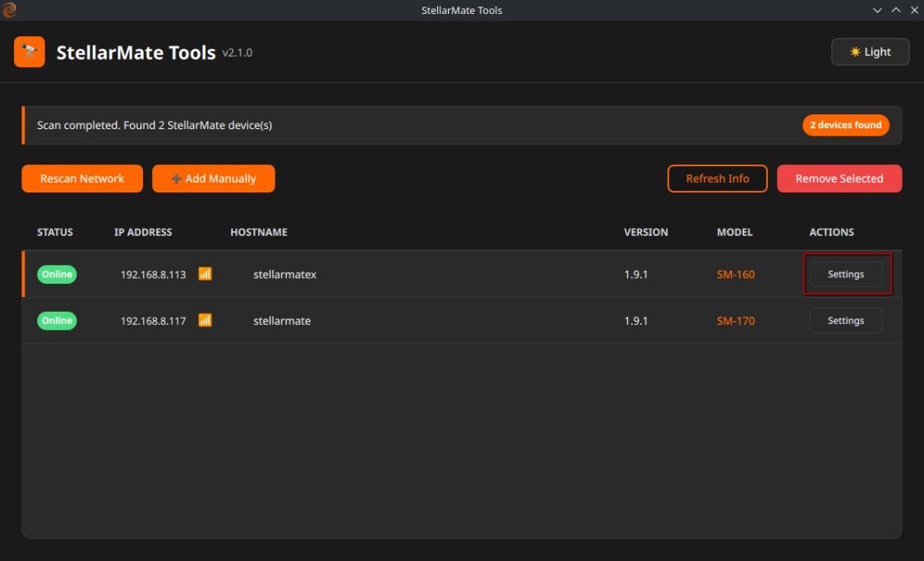The height and width of the screenshot is (561, 924).
Task: Open Settings for stellarmate SM-170
Action: tap(846, 320)
